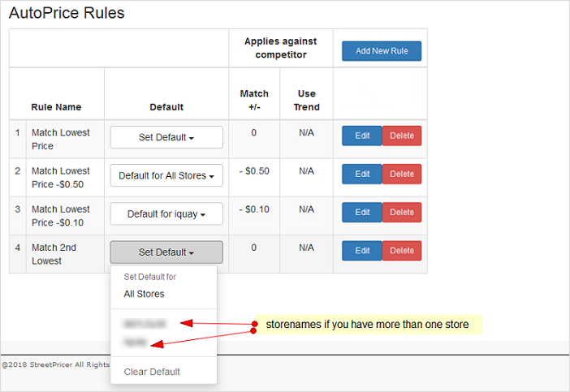Open Set Default dropdown for Match Lowest Price
The width and height of the screenshot is (570, 392).
(x=166, y=137)
